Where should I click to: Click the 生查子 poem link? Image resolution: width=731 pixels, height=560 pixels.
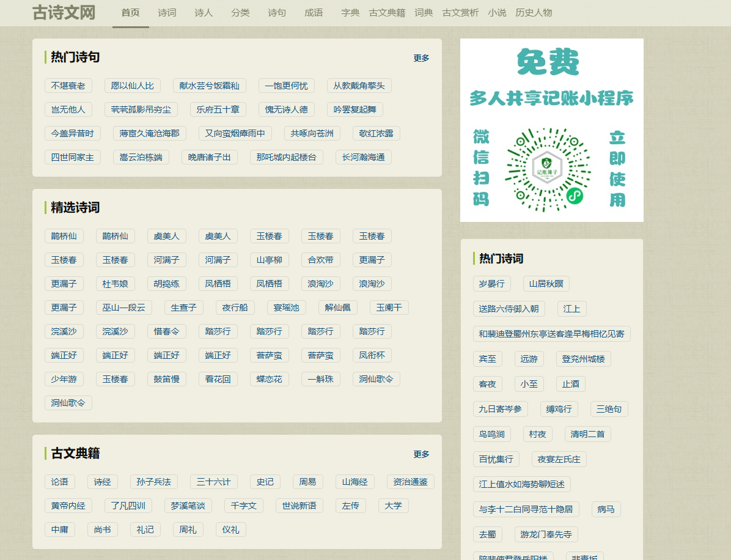[184, 308]
